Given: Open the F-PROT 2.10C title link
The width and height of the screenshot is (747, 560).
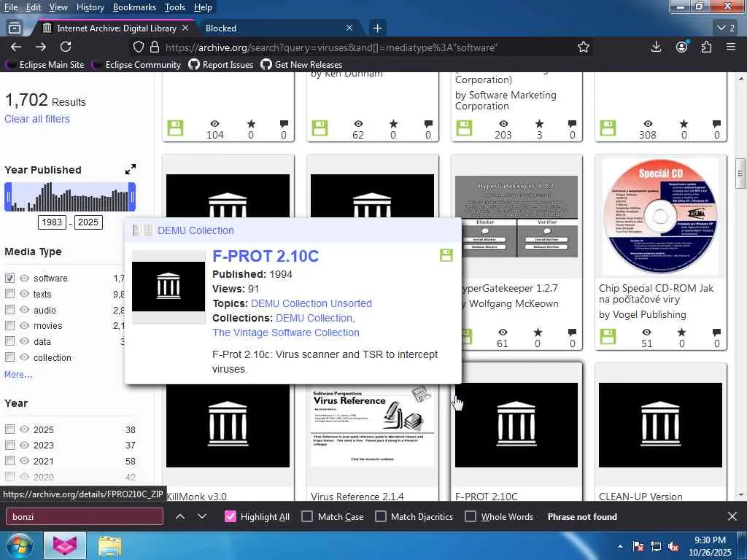Looking at the screenshot, I should click(266, 256).
